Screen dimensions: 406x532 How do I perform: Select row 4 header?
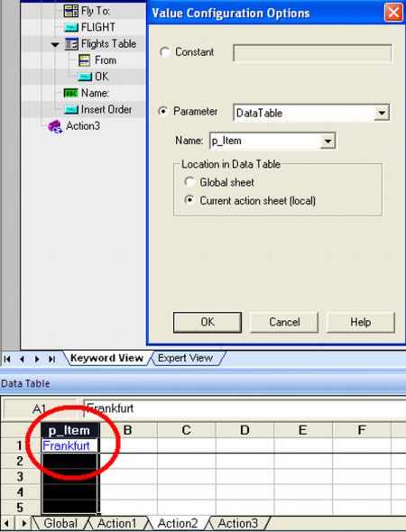(x=21, y=492)
